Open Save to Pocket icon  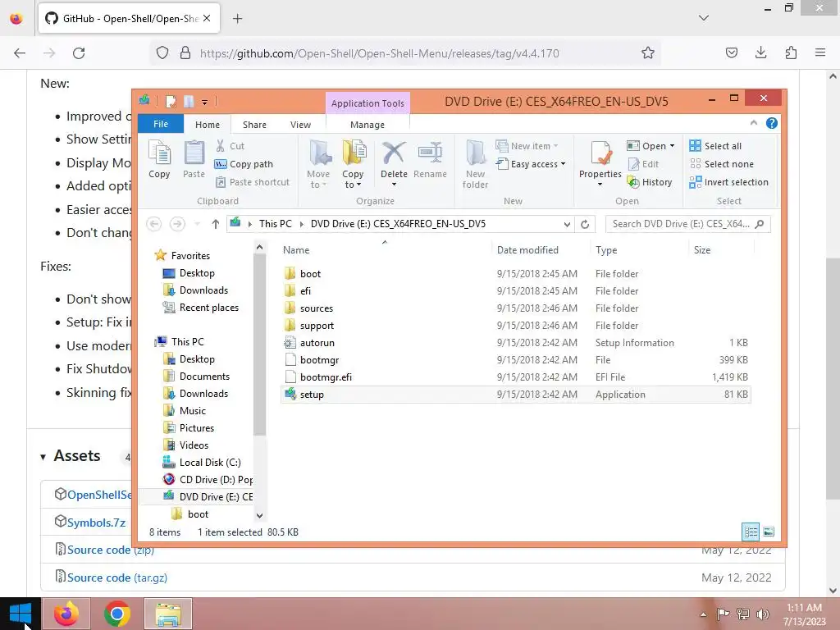point(731,52)
